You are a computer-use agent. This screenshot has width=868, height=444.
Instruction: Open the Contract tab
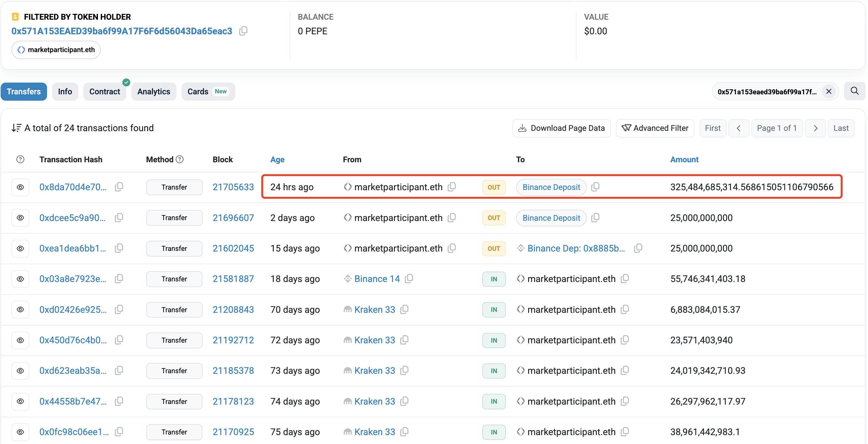click(x=105, y=91)
